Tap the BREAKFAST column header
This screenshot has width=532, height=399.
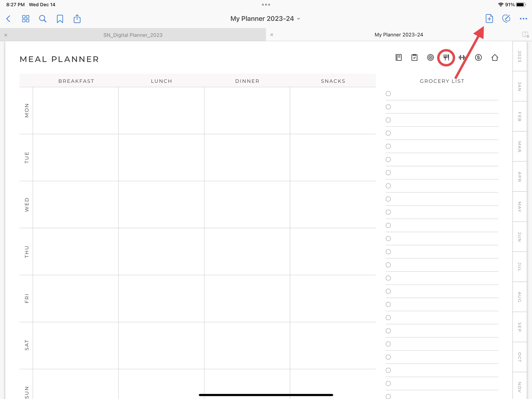coord(76,81)
